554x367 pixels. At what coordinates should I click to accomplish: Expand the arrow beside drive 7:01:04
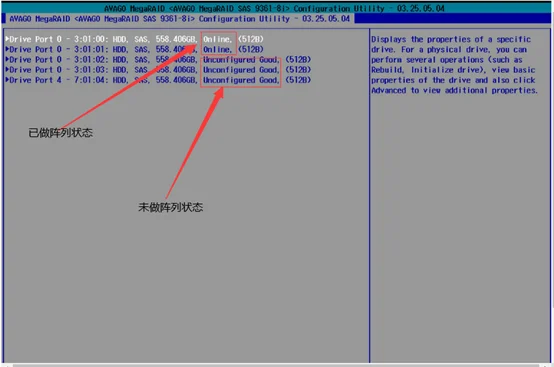coord(7,80)
